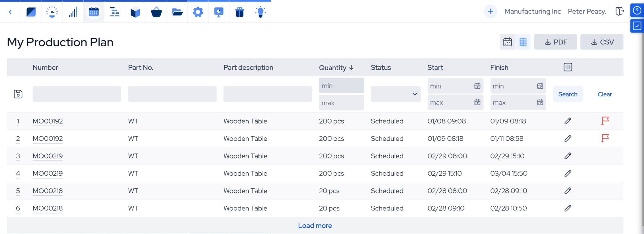Viewport: 644px width, 234px height.
Task: Open the settings gear icon
Action: pyautogui.click(x=198, y=12)
